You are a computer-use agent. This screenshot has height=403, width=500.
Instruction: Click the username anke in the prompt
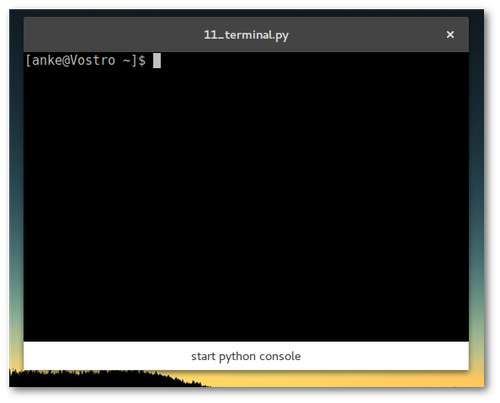pyautogui.click(x=47, y=60)
